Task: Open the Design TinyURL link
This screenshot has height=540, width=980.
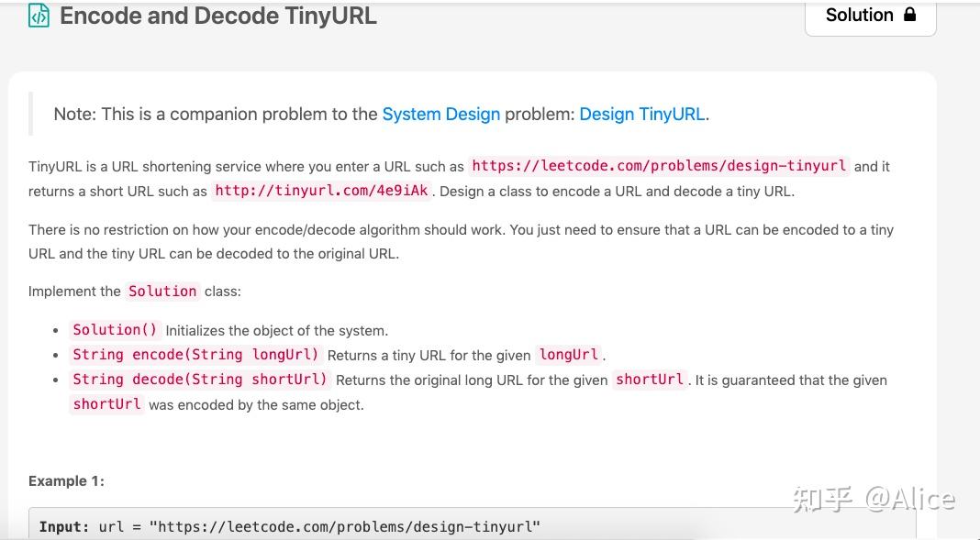Action: pyautogui.click(x=641, y=114)
